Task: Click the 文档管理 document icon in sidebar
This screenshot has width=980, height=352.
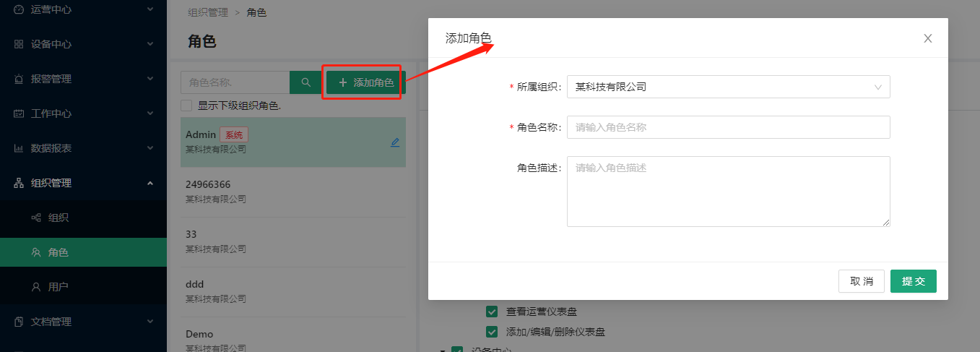Action: tap(19, 322)
